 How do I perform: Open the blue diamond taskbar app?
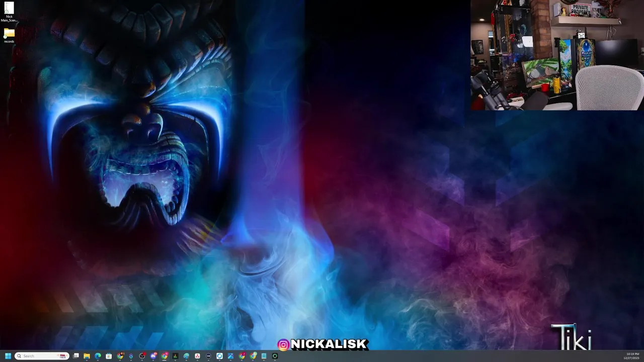click(x=131, y=356)
